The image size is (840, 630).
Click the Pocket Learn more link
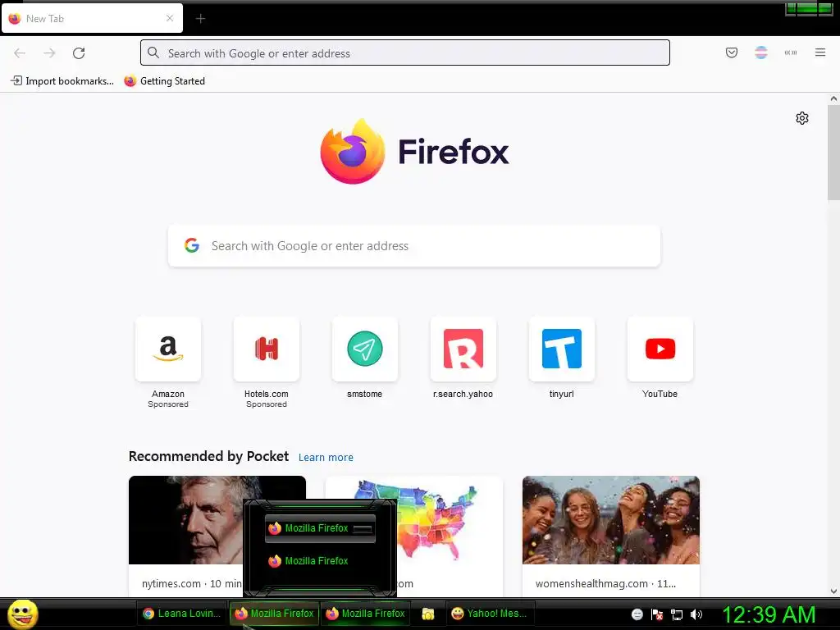[326, 458]
